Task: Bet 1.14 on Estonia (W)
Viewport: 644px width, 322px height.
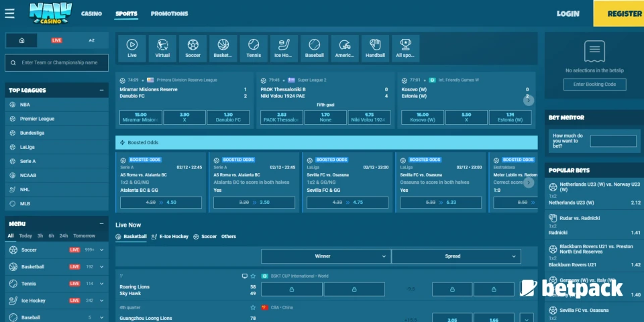Action: pyautogui.click(x=510, y=117)
